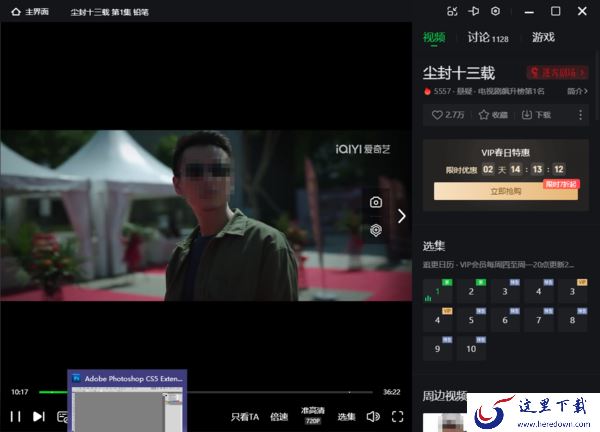Select episode 7 in the episode list
600x432 pixels.
[538, 320]
